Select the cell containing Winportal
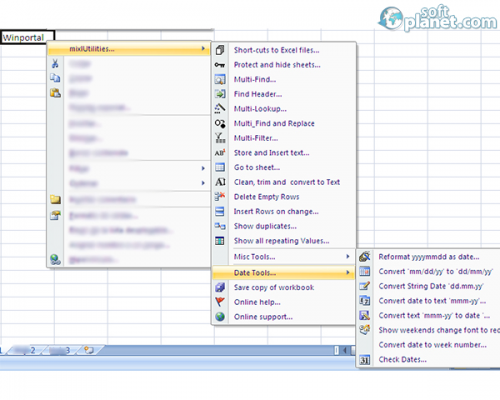This screenshot has height=400, width=500. 27,38
